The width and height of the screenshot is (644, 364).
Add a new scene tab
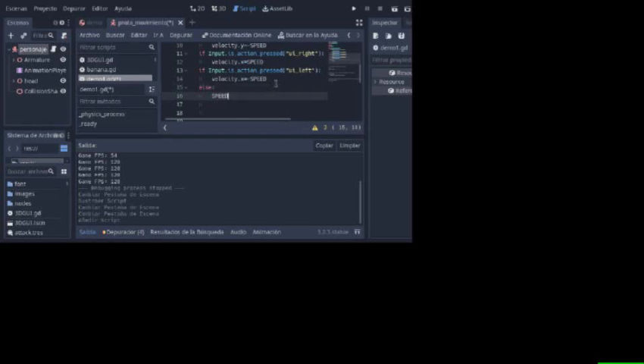pyautogui.click(x=192, y=23)
